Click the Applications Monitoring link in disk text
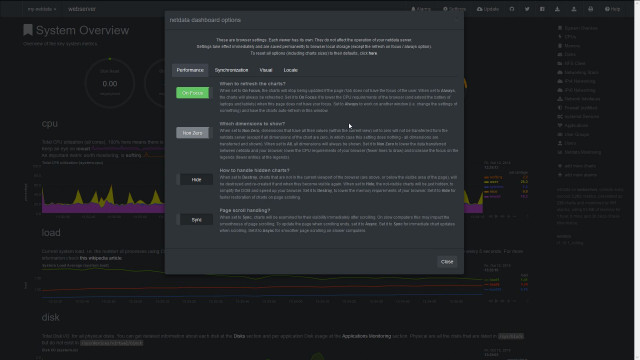 pos(366,336)
